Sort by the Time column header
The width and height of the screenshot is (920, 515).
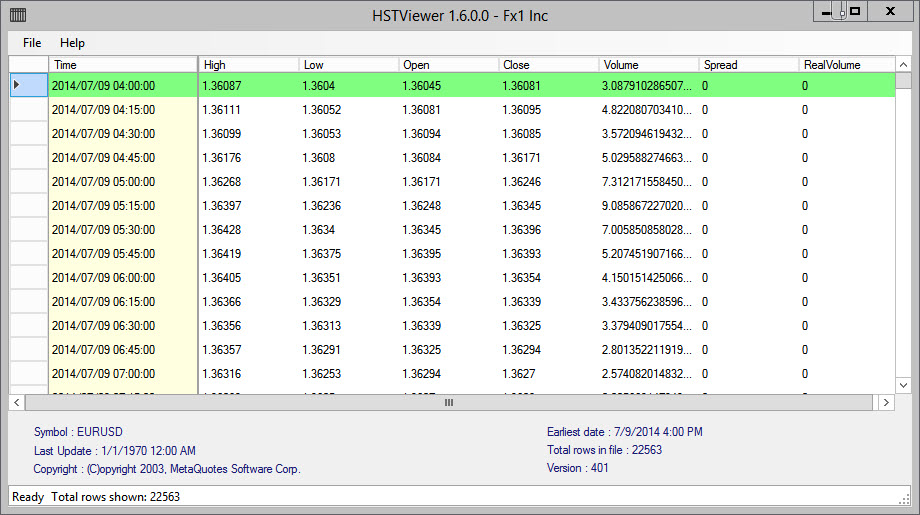coord(123,65)
